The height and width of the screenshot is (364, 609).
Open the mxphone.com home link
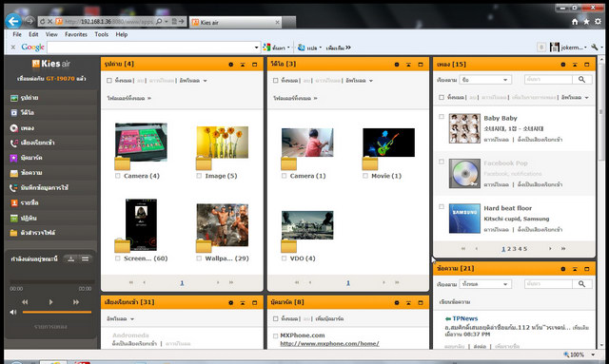pyautogui.click(x=329, y=343)
